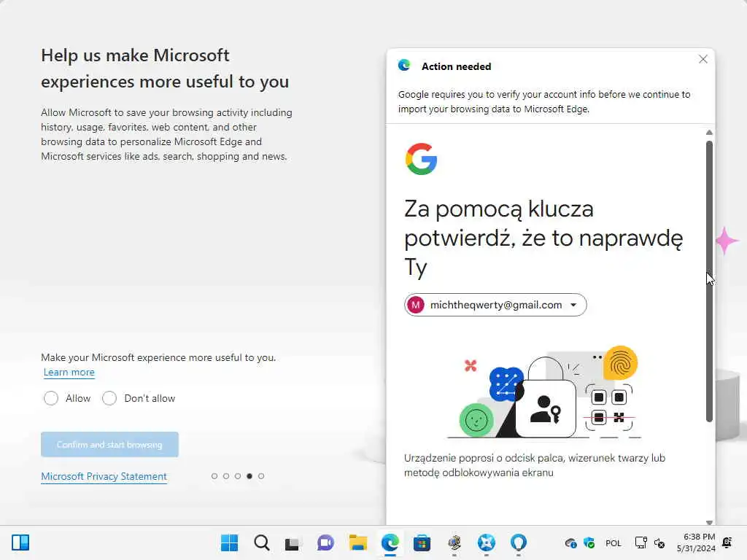
Task: Click Confirm and start browsing button
Action: (x=109, y=444)
